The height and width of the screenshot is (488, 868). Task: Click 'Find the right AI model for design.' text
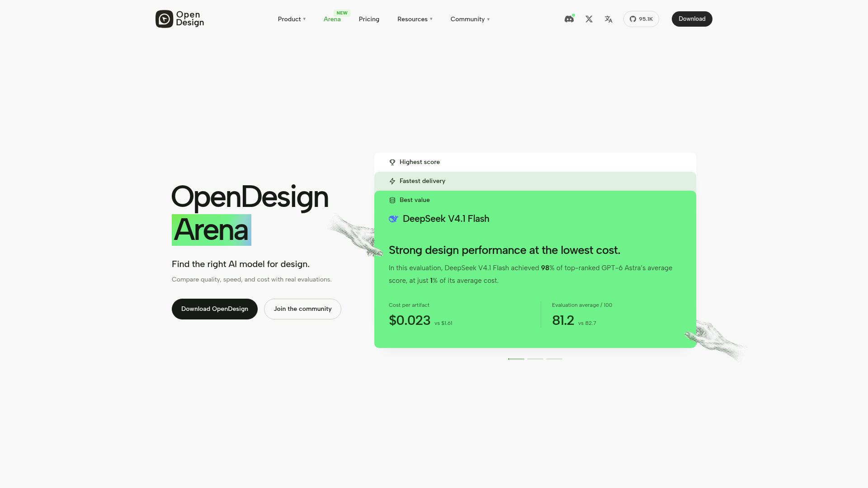[x=241, y=264]
